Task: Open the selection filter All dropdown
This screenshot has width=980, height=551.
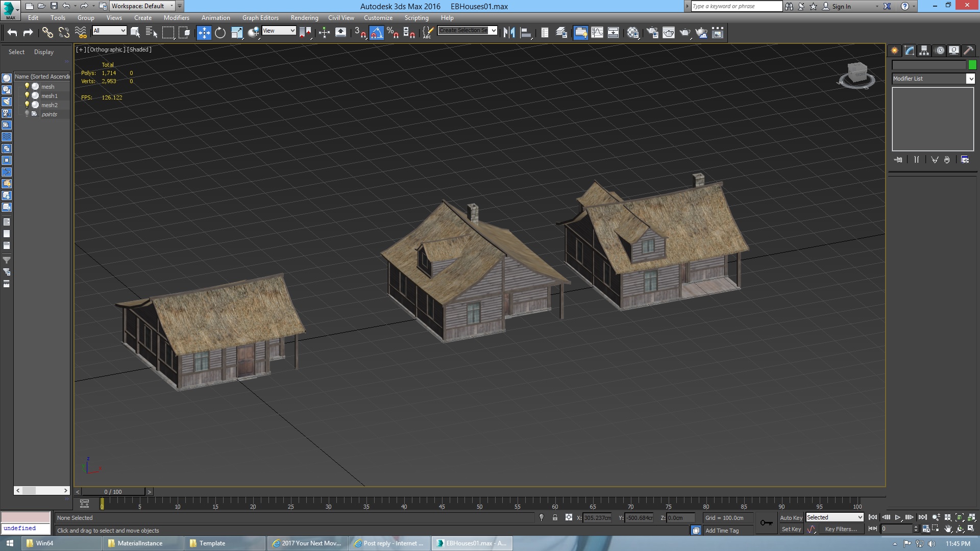Action: (x=109, y=31)
